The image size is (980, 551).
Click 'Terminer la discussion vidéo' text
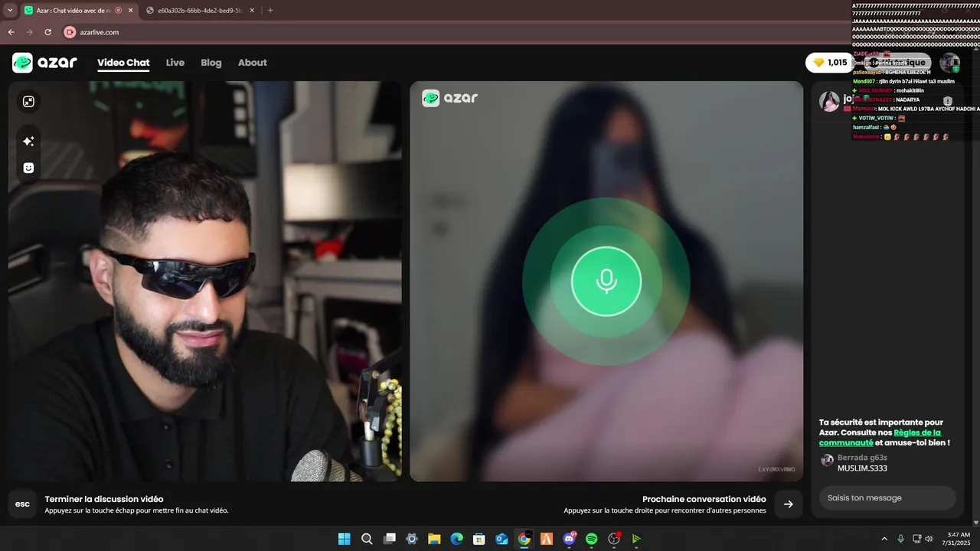pyautogui.click(x=104, y=499)
